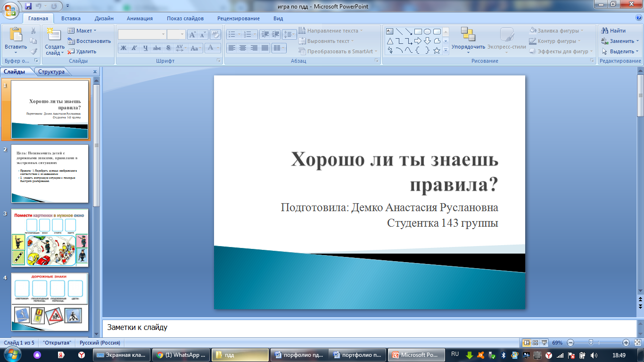Select slide 3 thumbnail Помести картинки

tap(50, 238)
